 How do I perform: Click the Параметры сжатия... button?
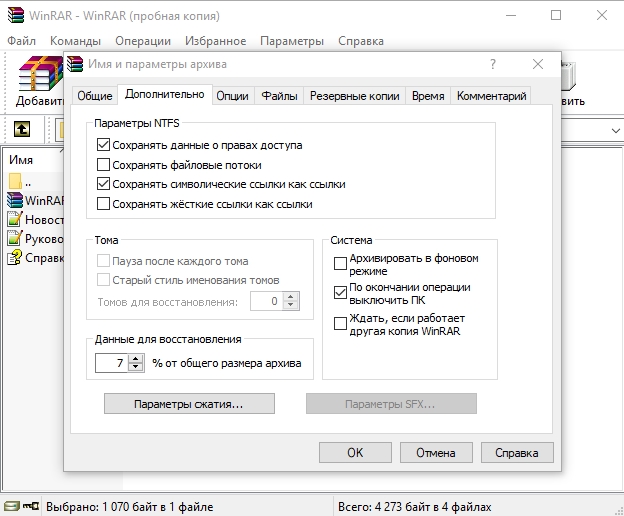coord(189,404)
